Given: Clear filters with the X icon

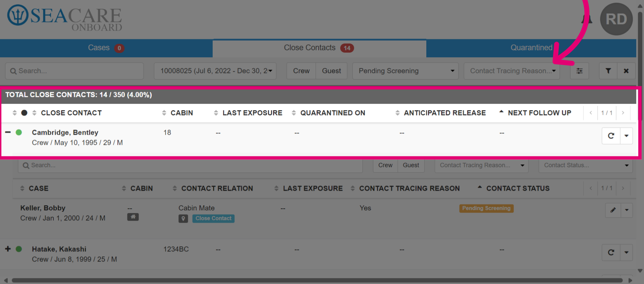Looking at the screenshot, I should click(x=626, y=71).
